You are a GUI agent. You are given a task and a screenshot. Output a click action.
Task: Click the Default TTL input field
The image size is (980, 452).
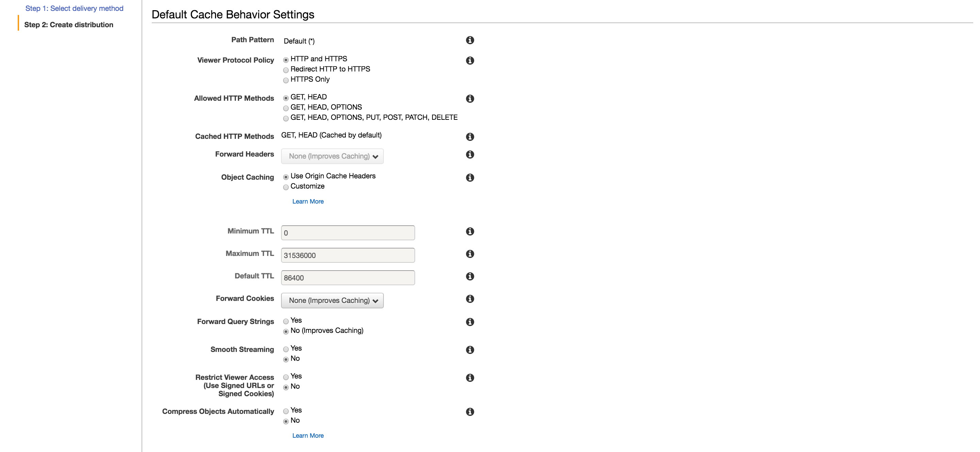(x=348, y=278)
